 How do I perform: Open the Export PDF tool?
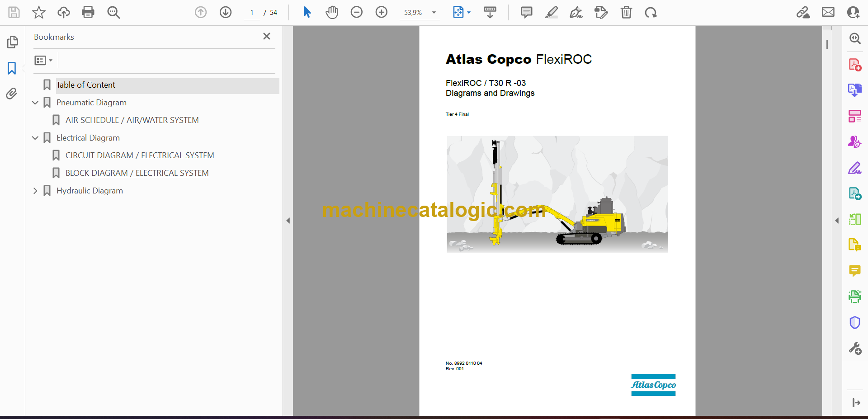pos(855,90)
